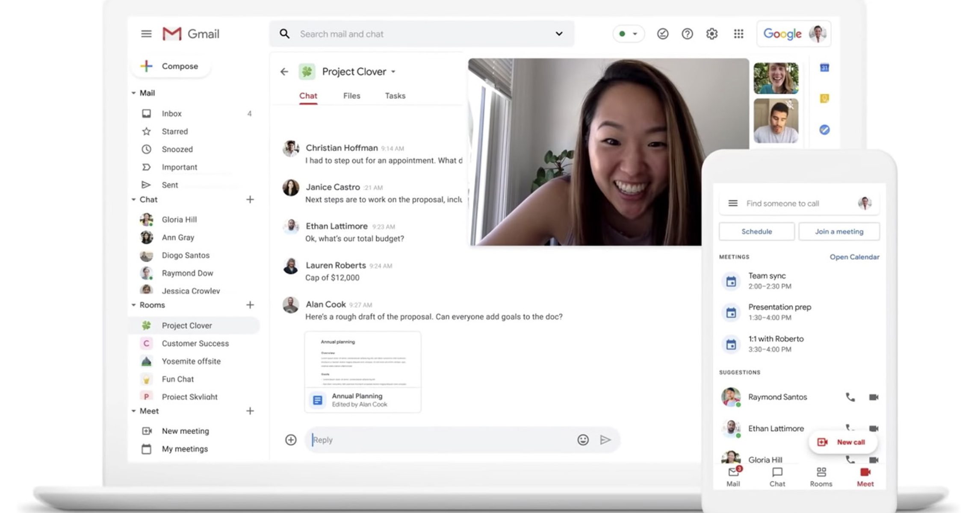Open Keep notes from the side panel

[824, 99]
